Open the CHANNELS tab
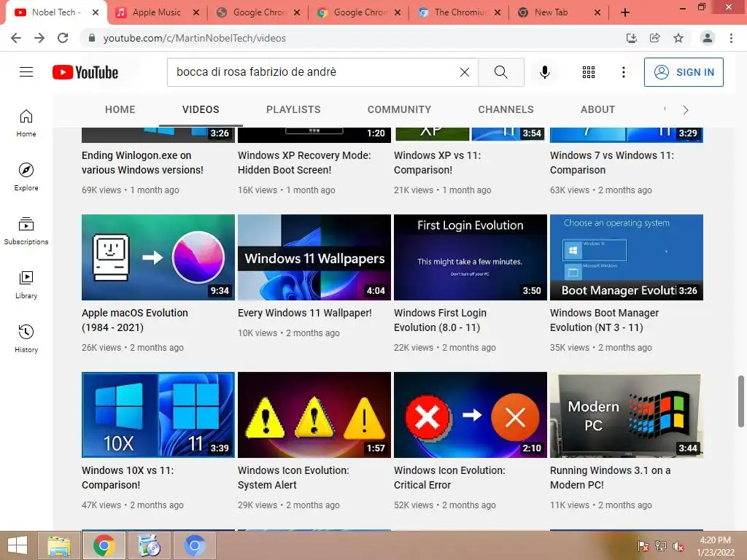This screenshot has width=747, height=560. click(x=506, y=109)
